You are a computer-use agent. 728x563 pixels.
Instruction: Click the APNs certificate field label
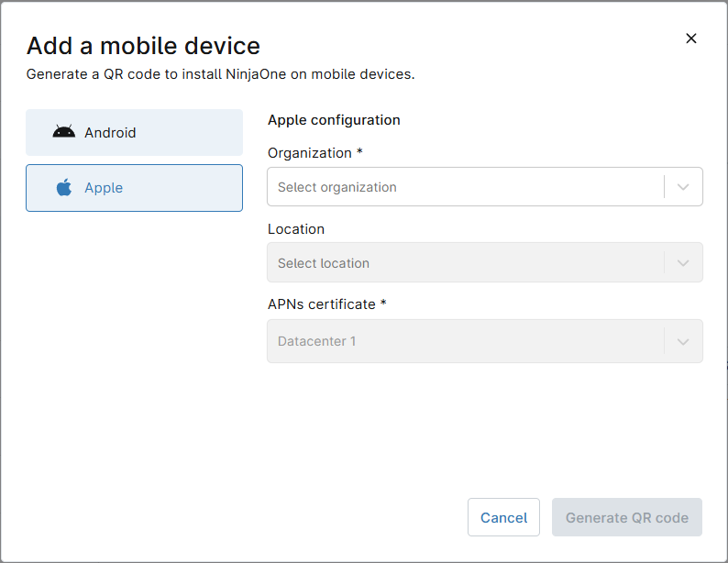[x=322, y=304]
